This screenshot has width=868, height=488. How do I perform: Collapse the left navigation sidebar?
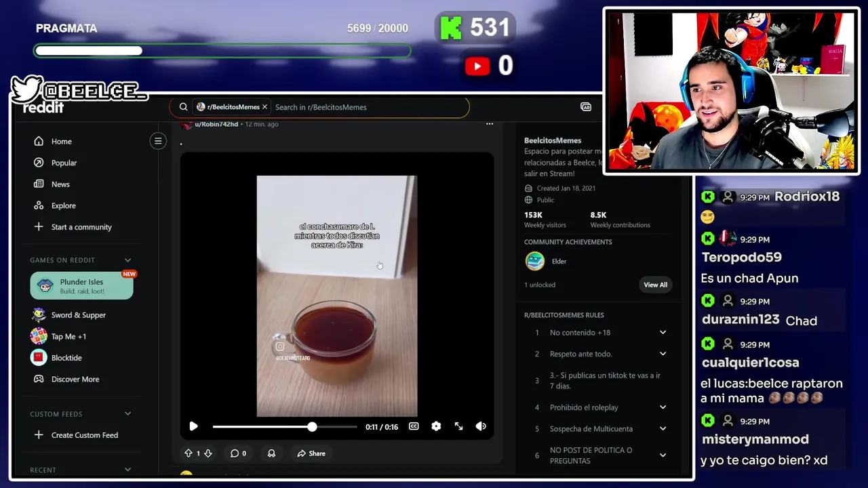click(158, 141)
